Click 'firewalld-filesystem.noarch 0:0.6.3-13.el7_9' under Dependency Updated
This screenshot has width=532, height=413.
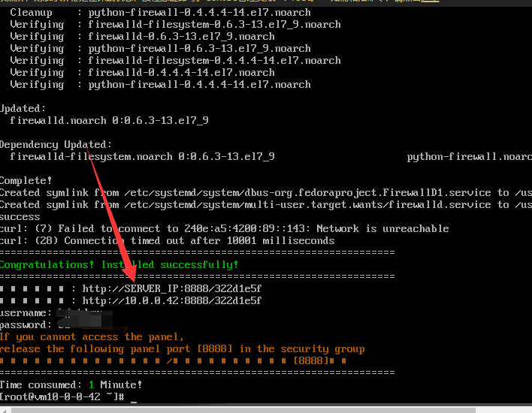click(142, 156)
